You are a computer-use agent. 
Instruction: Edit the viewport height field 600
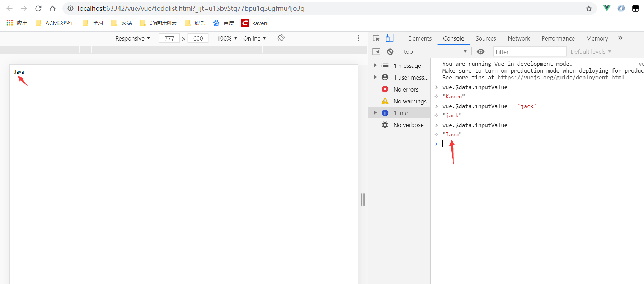(x=198, y=38)
